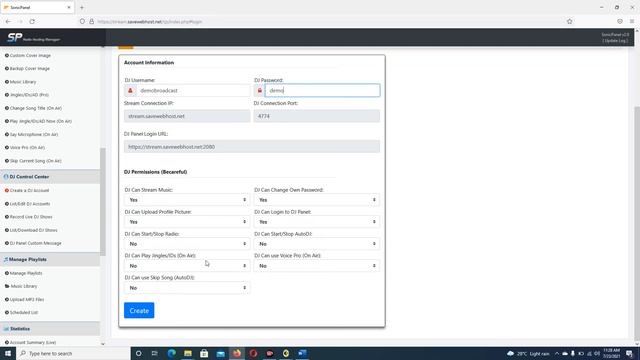Click the Create button
The height and width of the screenshot is (360, 640).
click(139, 311)
